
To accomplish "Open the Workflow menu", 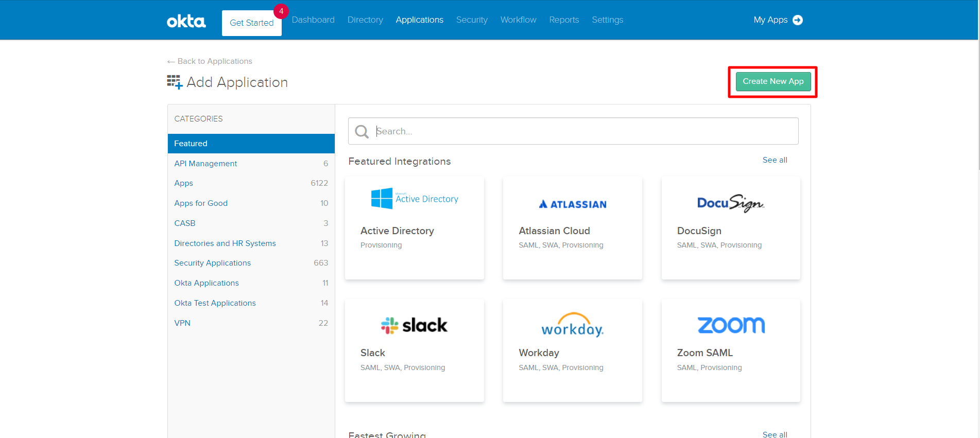I will click(518, 20).
